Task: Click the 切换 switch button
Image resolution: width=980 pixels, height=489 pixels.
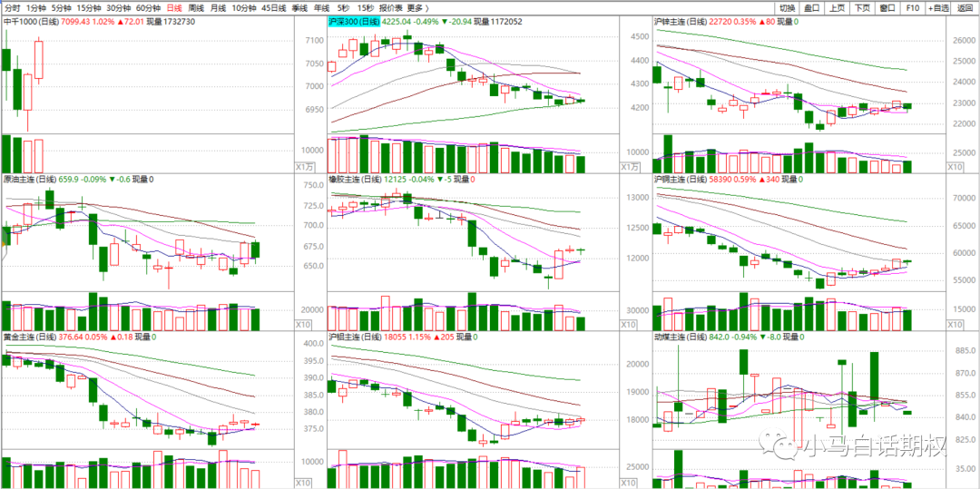Action: [x=787, y=7]
